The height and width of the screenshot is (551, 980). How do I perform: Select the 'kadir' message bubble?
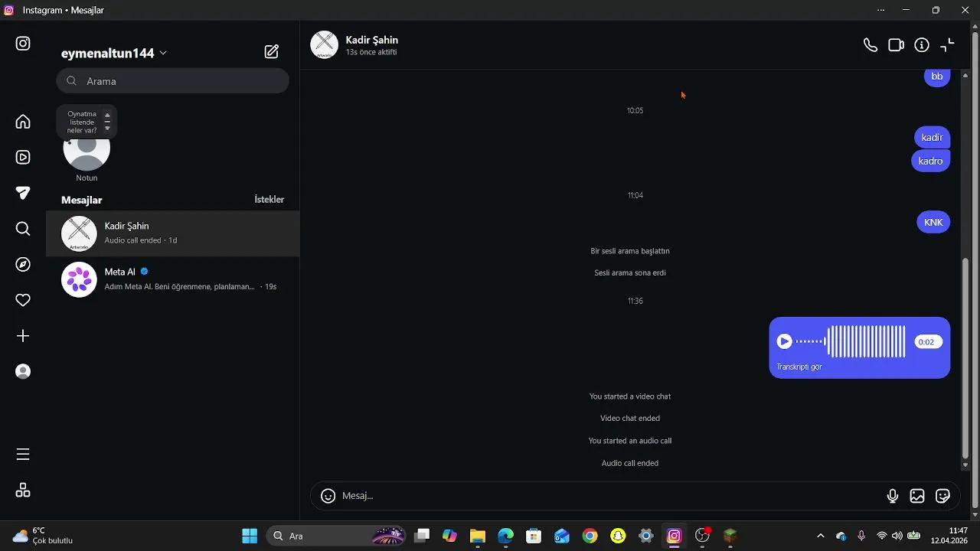point(932,137)
